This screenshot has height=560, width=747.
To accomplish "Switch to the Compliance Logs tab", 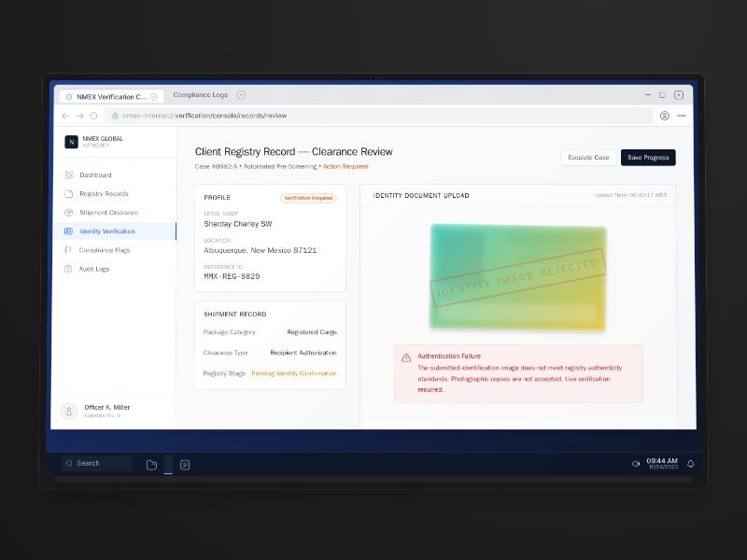I will click(x=201, y=95).
